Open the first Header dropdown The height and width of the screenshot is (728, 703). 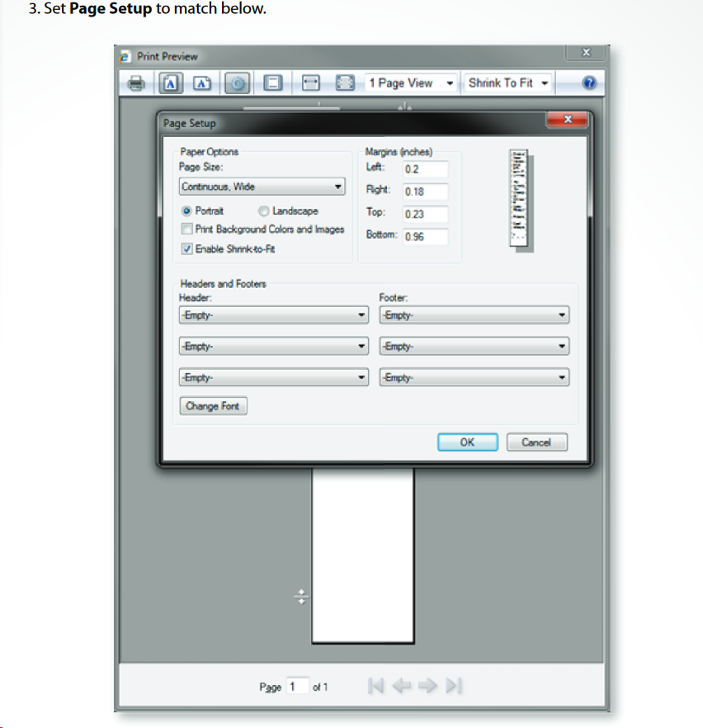click(x=274, y=315)
